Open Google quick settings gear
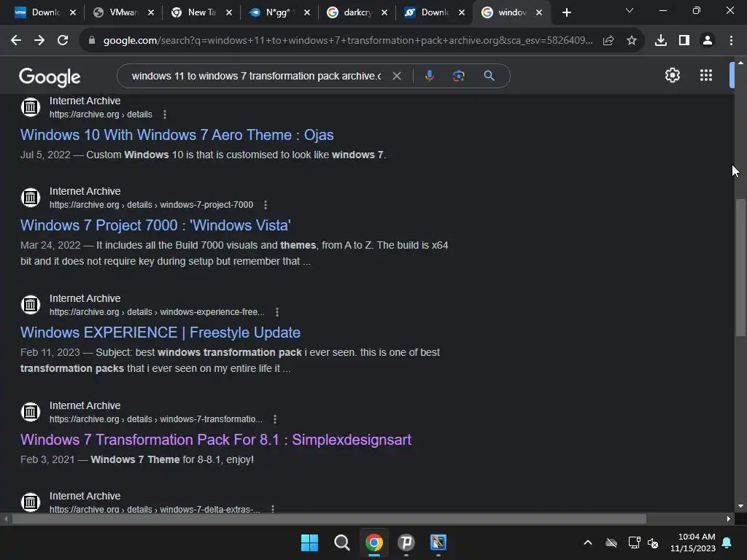747x560 pixels. (672, 75)
